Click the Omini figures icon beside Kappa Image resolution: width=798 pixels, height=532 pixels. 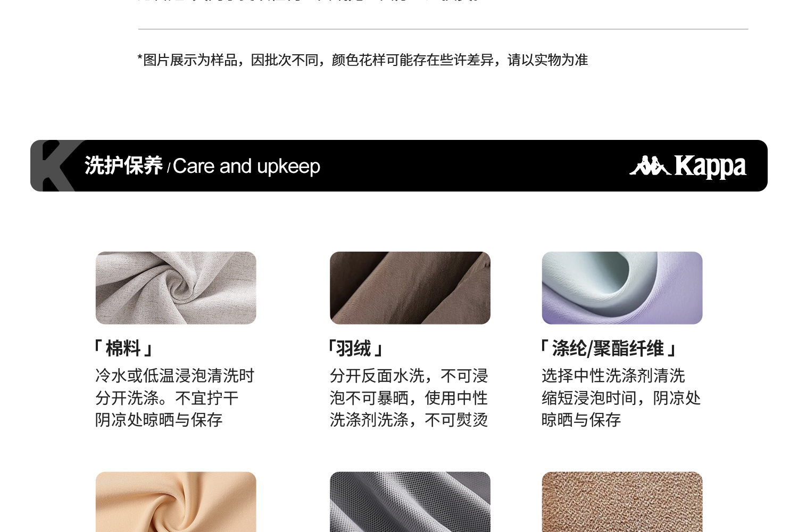650,165
